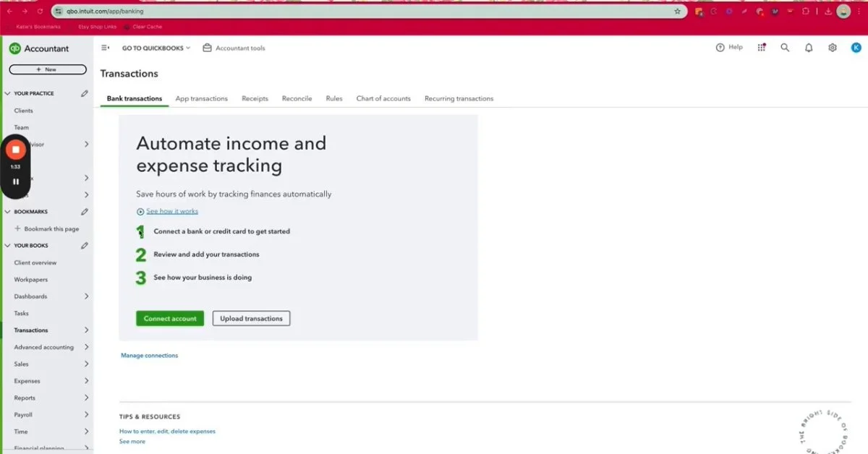Click the + New button in sidebar
Image resolution: width=868 pixels, height=454 pixels.
tap(48, 69)
